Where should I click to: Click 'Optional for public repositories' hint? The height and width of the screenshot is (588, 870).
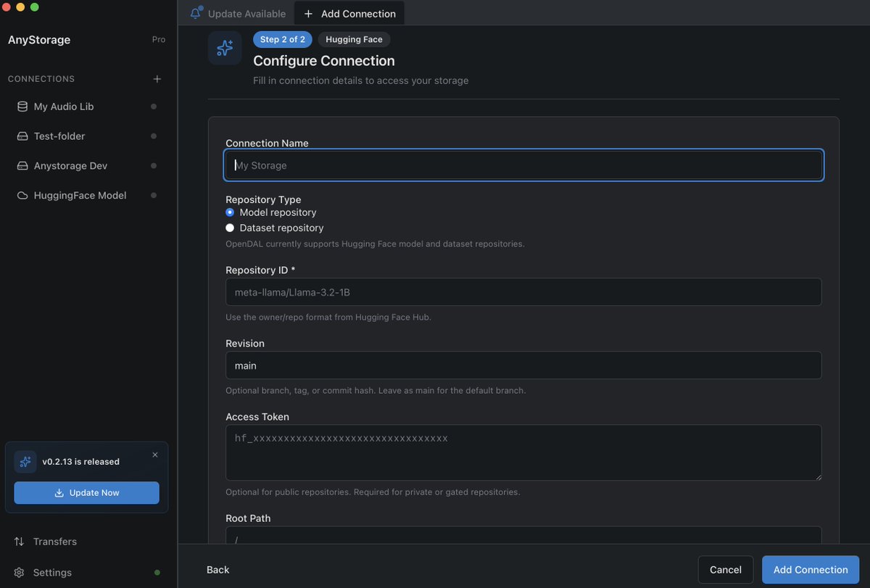pos(373,492)
